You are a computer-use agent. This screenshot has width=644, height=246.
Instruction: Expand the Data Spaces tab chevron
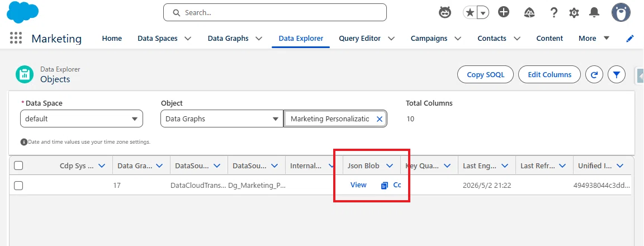click(x=188, y=38)
